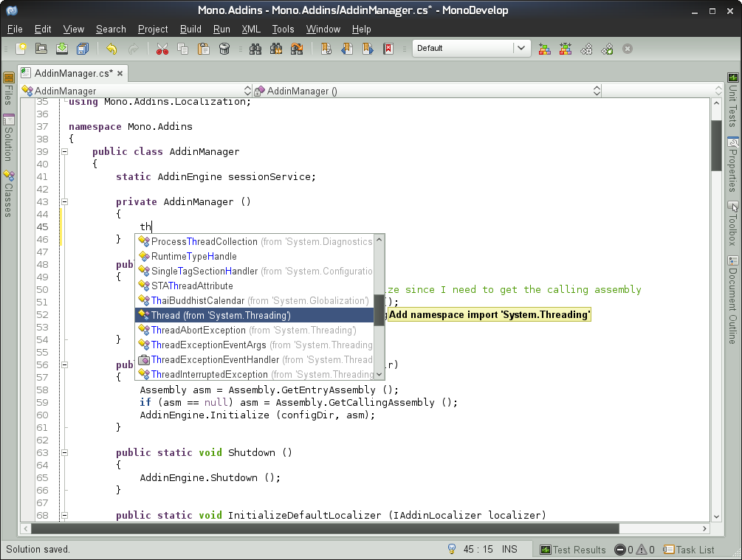The width and height of the screenshot is (742, 560).
Task: Open the Task List pad
Action: pos(688,550)
